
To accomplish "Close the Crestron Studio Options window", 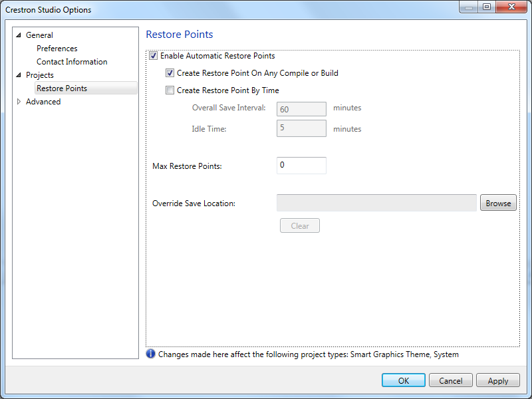I will point(511,7).
